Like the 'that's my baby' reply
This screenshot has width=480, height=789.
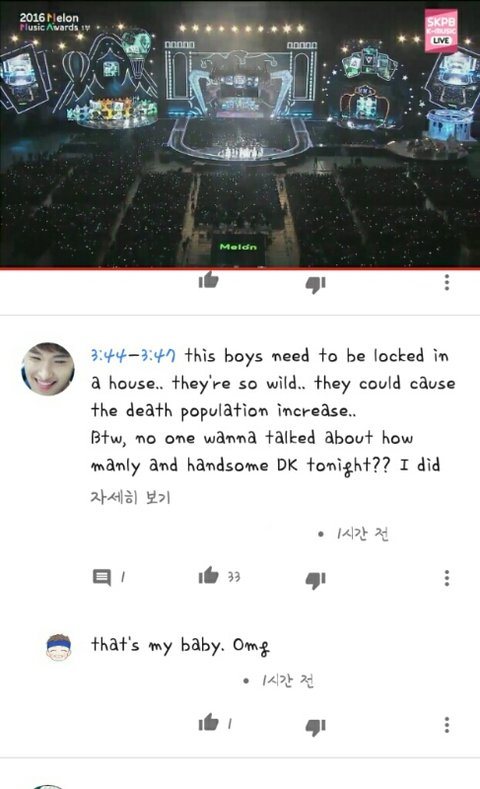click(208, 722)
